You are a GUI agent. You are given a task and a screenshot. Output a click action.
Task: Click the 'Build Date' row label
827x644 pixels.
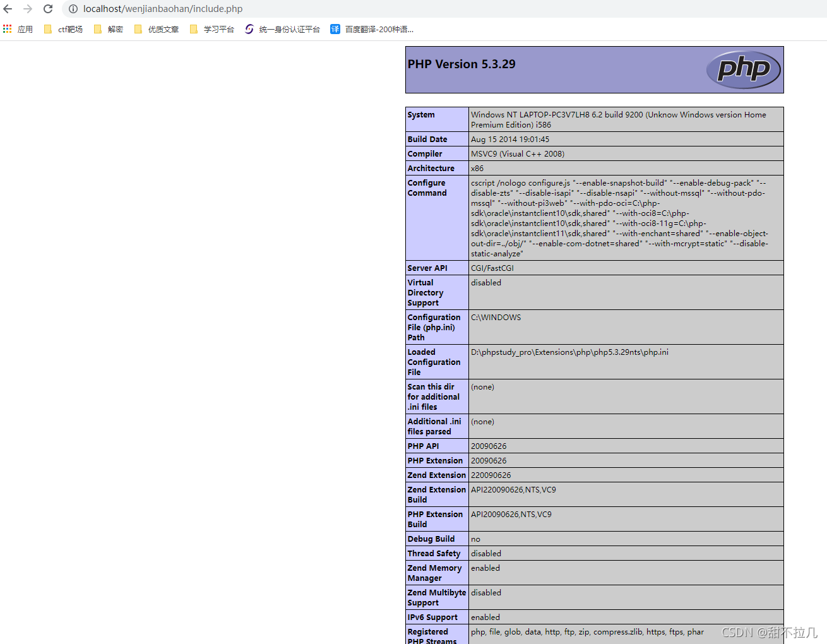427,139
